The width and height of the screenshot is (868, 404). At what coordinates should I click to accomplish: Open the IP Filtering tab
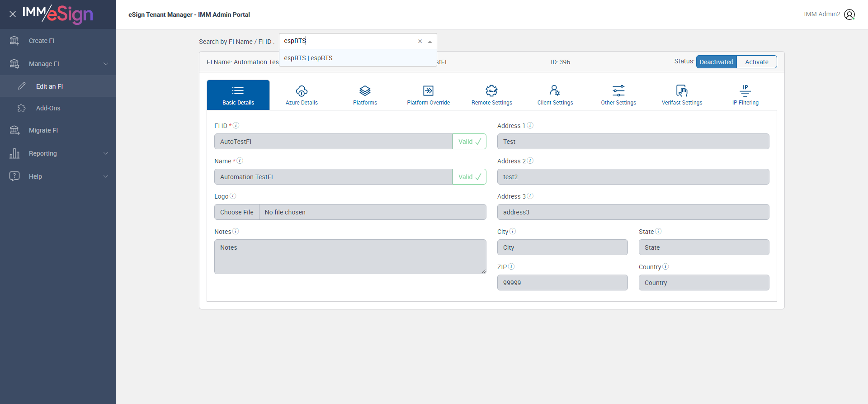tap(745, 95)
